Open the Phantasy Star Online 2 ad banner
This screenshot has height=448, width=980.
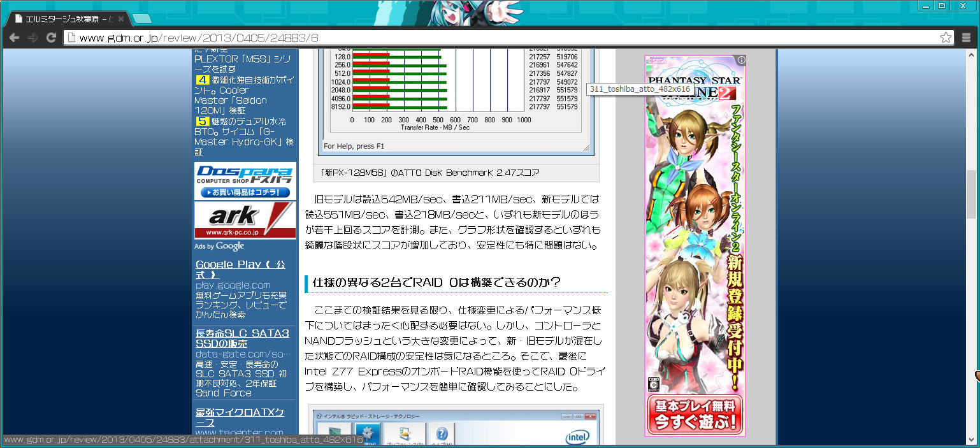[x=695, y=245]
